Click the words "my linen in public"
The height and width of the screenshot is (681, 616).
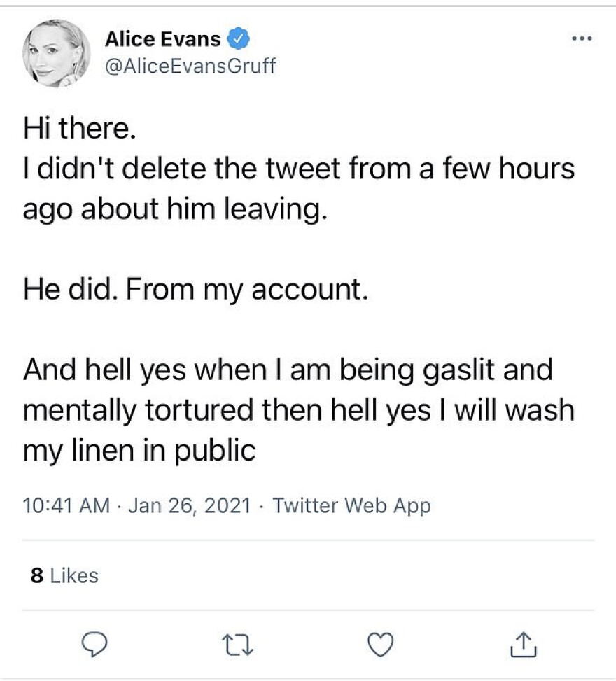[139, 450]
